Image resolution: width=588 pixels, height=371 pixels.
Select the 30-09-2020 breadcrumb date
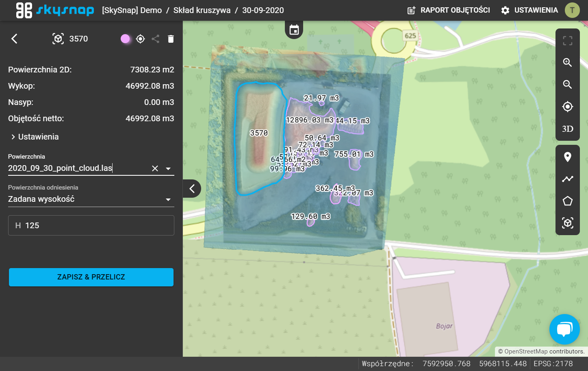point(263,10)
